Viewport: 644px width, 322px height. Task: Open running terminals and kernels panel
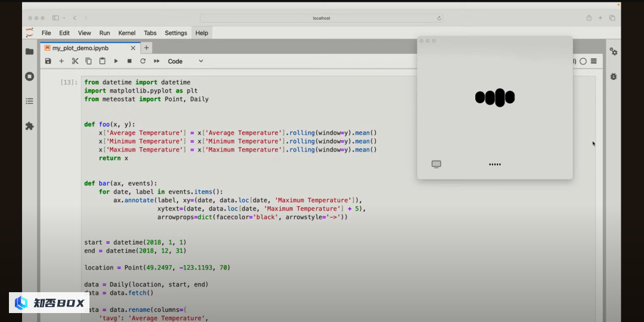click(x=30, y=76)
